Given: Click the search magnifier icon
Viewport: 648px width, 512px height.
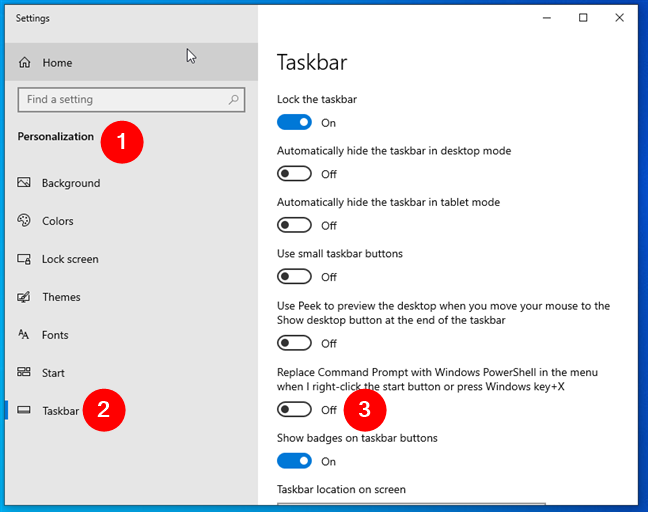Looking at the screenshot, I should point(233,99).
